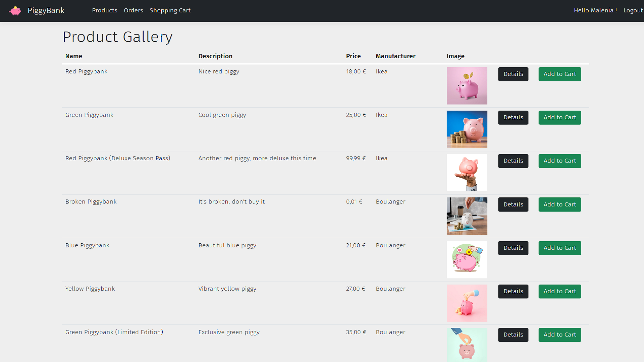644x362 pixels.
Task: Click the Limited Edition green piggy image
Action: pos(467,345)
